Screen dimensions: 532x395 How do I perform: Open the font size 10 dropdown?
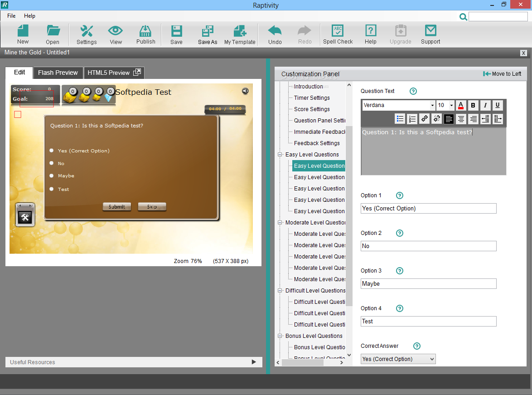[451, 105]
